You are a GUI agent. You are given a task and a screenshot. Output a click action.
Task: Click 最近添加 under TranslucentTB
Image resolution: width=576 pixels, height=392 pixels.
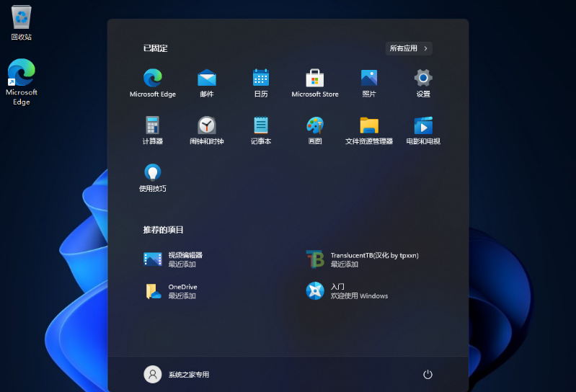(344, 264)
